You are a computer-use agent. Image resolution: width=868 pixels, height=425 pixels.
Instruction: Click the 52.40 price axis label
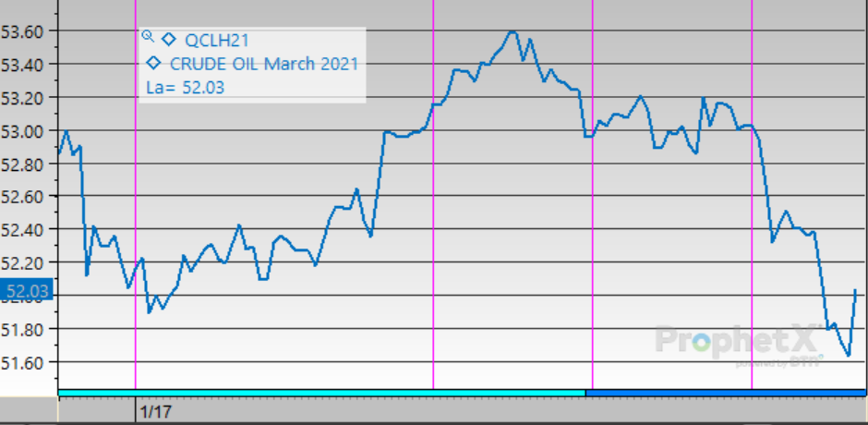[23, 229]
